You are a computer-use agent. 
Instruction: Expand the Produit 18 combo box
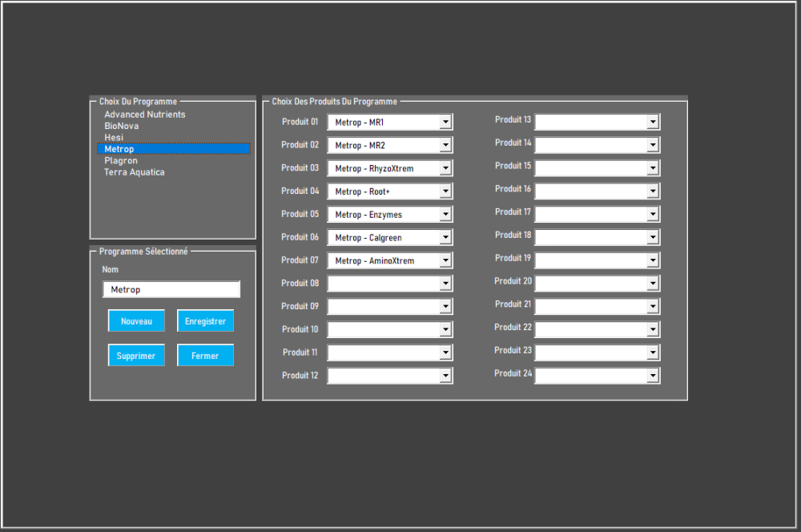[653, 237]
